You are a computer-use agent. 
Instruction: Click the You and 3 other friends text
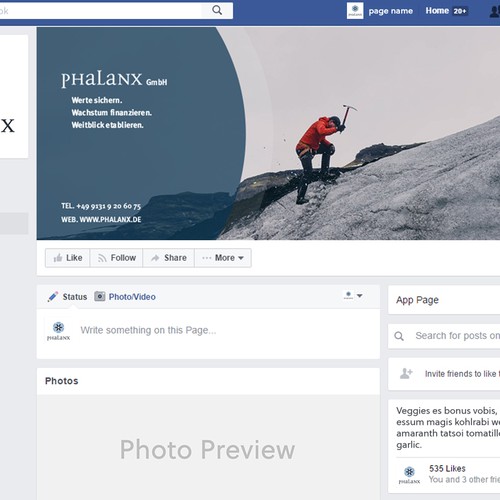(464, 479)
